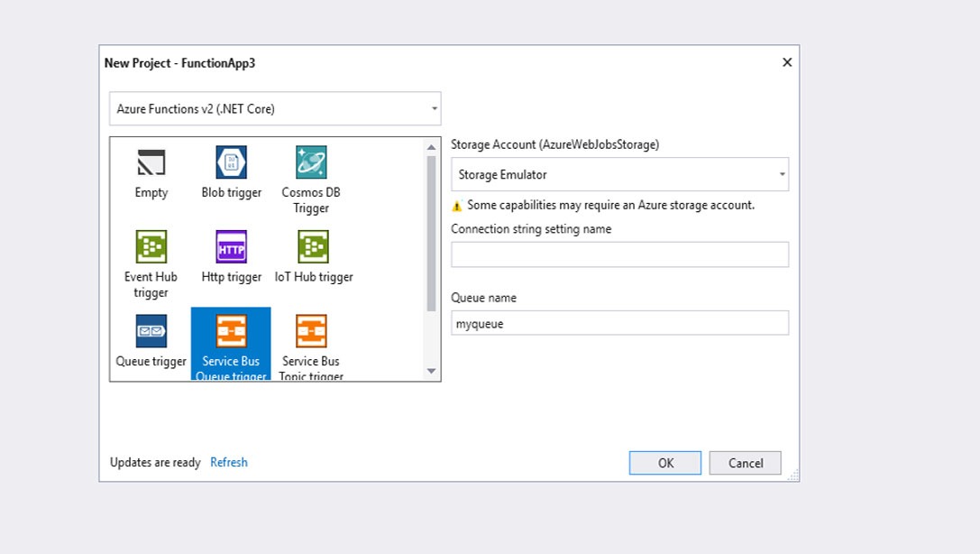The width and height of the screenshot is (980, 554).
Task: Pick the Cosmos DB Trigger template icon
Action: [311, 162]
